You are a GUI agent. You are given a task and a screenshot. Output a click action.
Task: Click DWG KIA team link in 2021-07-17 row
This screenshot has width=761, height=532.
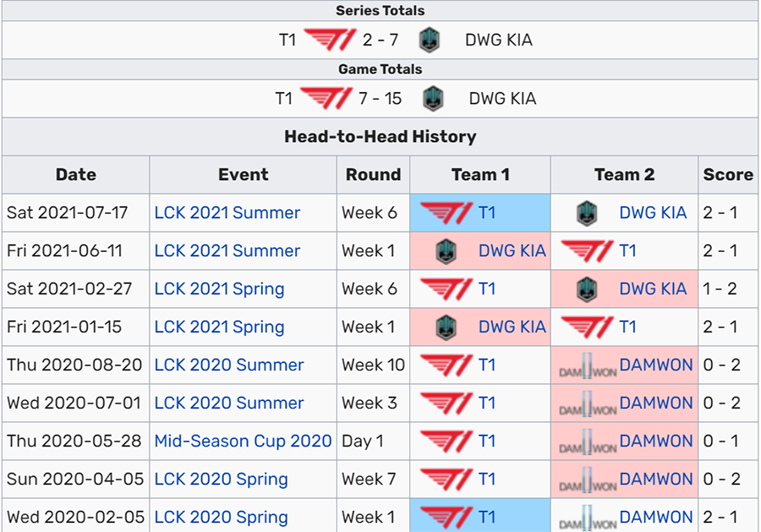pyautogui.click(x=653, y=212)
